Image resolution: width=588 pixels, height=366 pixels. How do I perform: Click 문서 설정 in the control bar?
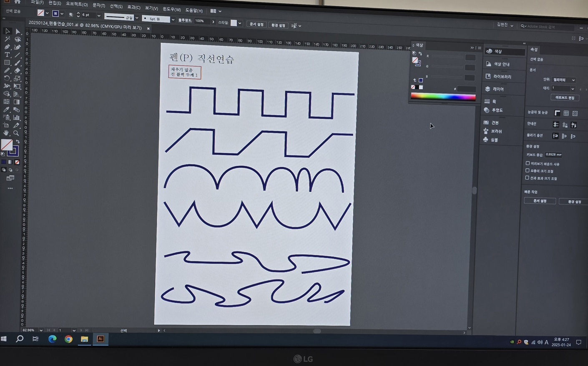(256, 24)
